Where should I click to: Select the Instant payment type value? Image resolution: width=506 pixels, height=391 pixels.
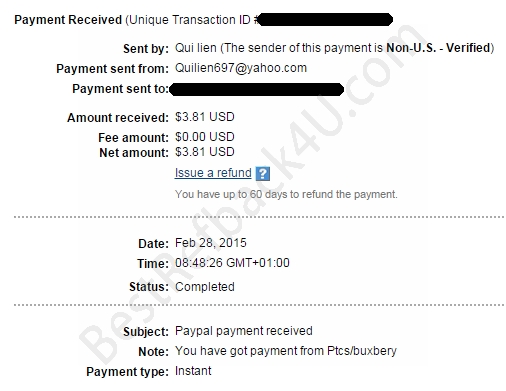193,371
